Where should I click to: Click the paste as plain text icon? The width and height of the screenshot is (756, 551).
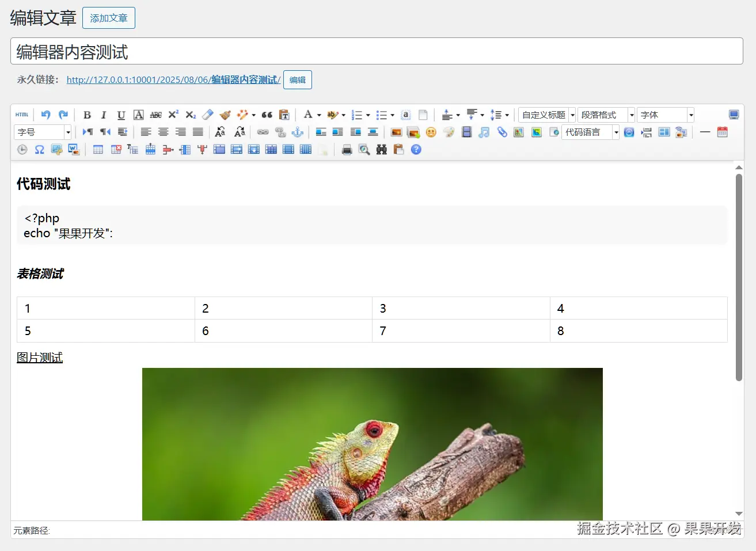(x=284, y=115)
